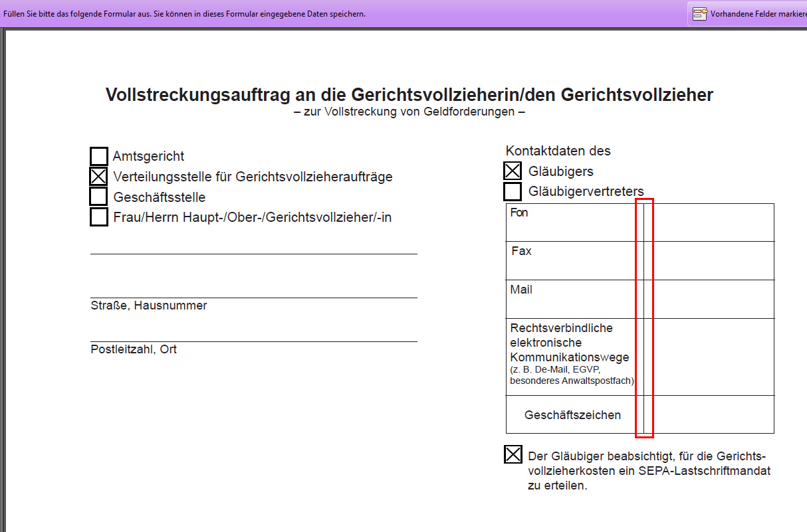Image resolution: width=807 pixels, height=532 pixels.
Task: Click the recipient line below the Gerichtsvollzieher checkbox
Action: click(254, 245)
